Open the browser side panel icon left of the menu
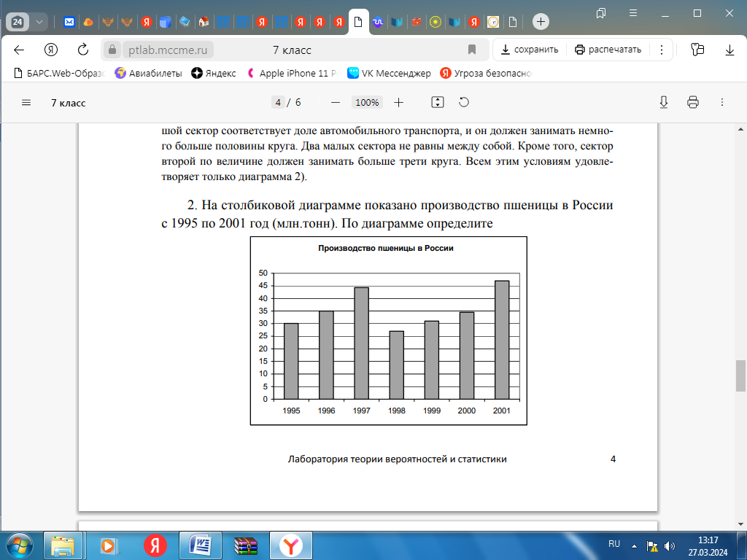This screenshot has height=560, width=747. [x=601, y=13]
